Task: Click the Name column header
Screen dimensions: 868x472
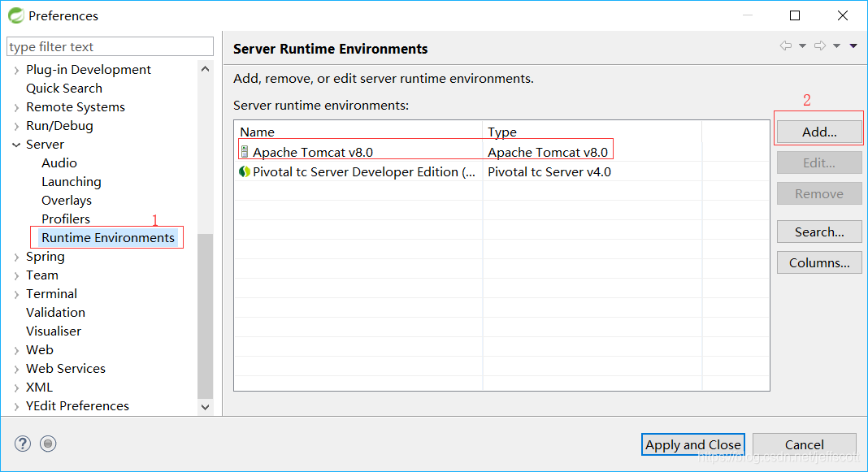Action: (358, 132)
